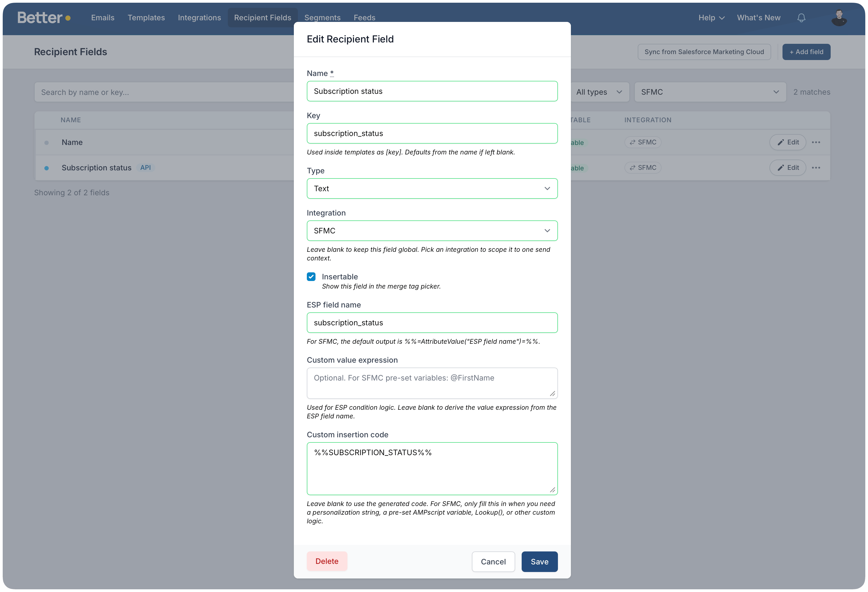
Task: Select the Recipient Fields tab
Action: pyautogui.click(x=262, y=18)
